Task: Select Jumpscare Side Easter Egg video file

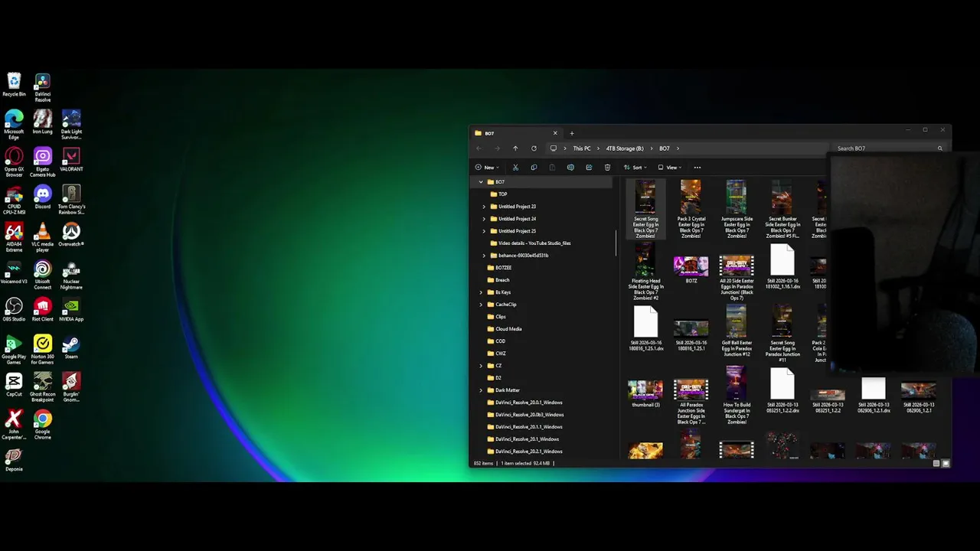Action: pos(737,209)
